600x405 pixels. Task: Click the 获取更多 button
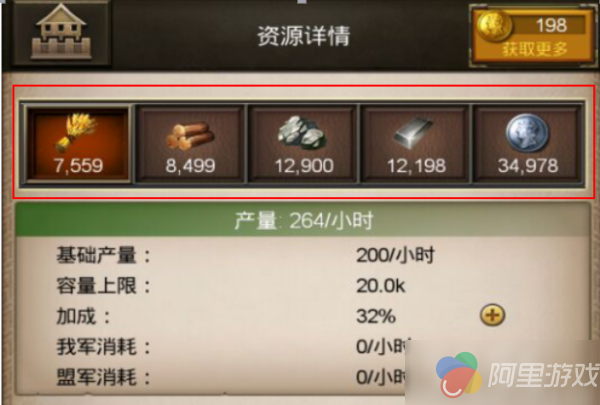click(x=535, y=49)
